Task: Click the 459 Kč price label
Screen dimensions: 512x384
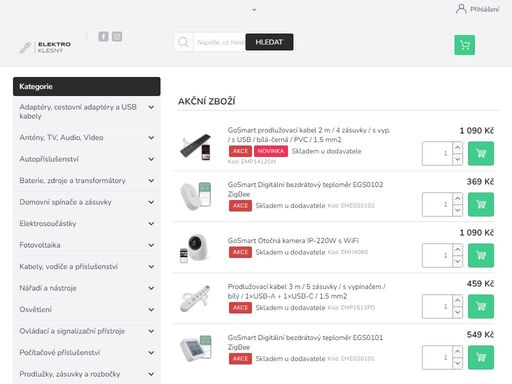Action: [480, 284]
